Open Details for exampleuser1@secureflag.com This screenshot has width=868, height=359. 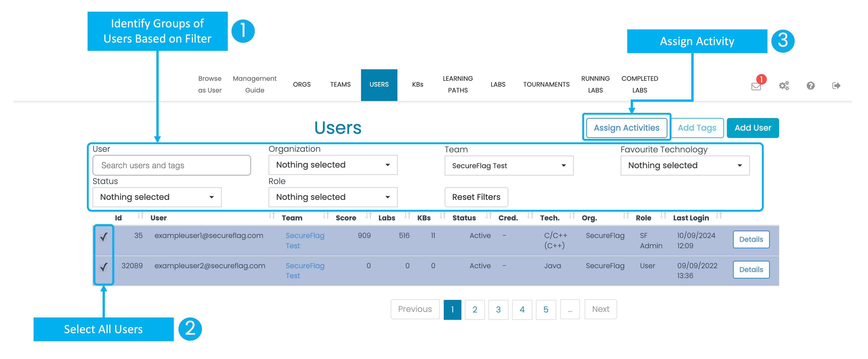[x=751, y=239]
